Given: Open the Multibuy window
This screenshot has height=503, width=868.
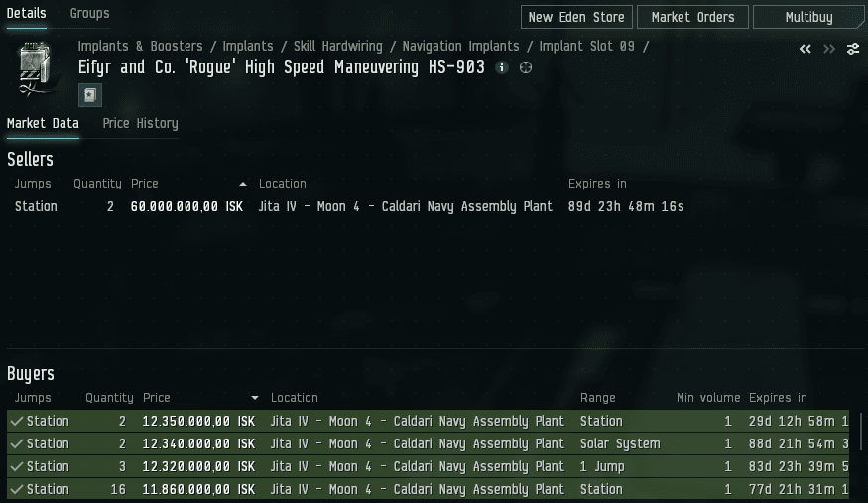Looking at the screenshot, I should coord(808,17).
